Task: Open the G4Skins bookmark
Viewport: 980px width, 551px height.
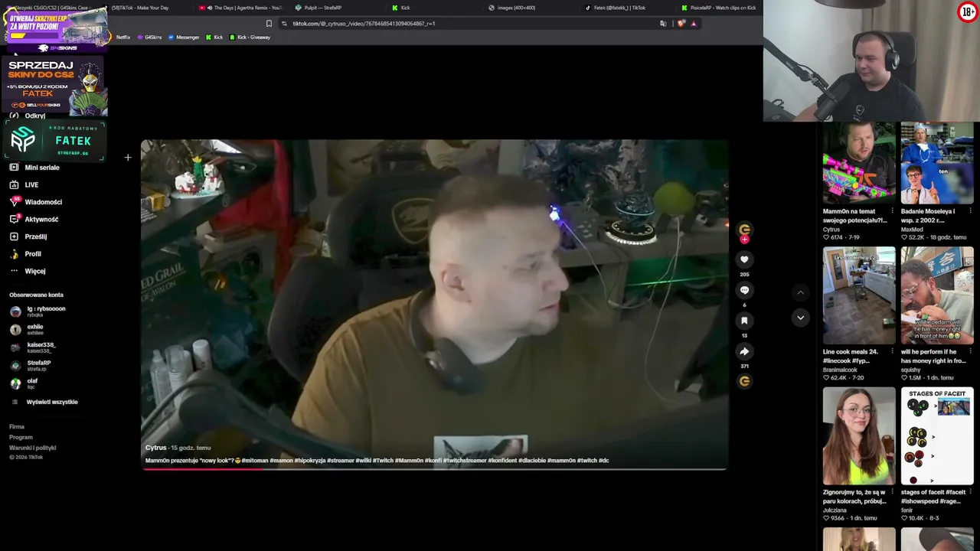Action: 149,37
